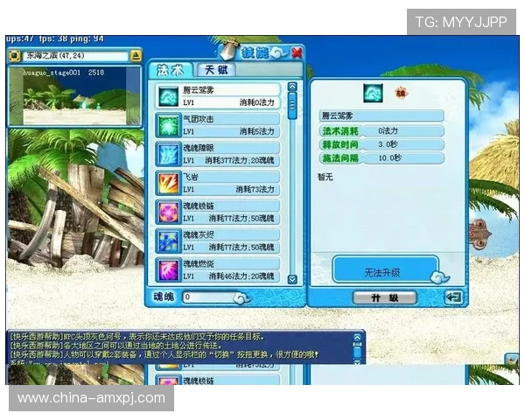Select the green 气团攻击 skill icon
Viewport: 525px width, 420px height.
tap(168, 125)
